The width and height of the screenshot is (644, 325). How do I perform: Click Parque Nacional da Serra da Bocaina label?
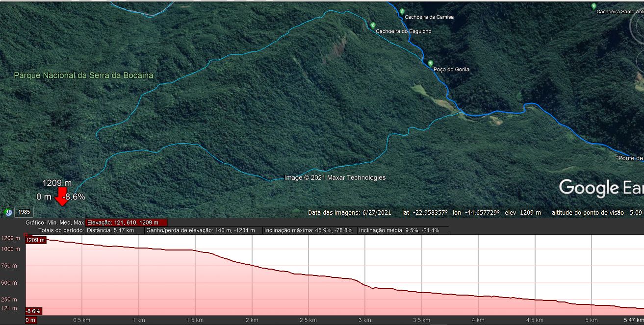(x=83, y=75)
